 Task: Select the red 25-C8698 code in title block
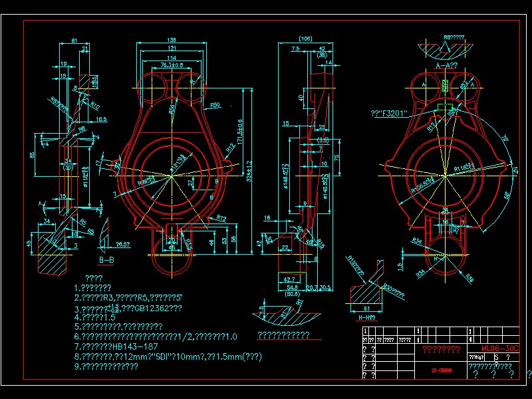tap(441, 371)
